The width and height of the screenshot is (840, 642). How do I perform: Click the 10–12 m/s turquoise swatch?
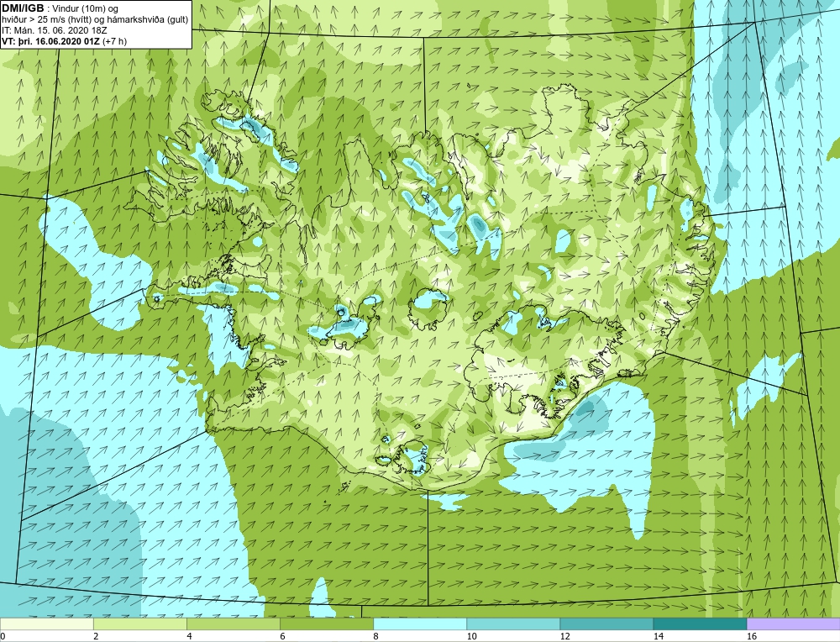coord(513,624)
